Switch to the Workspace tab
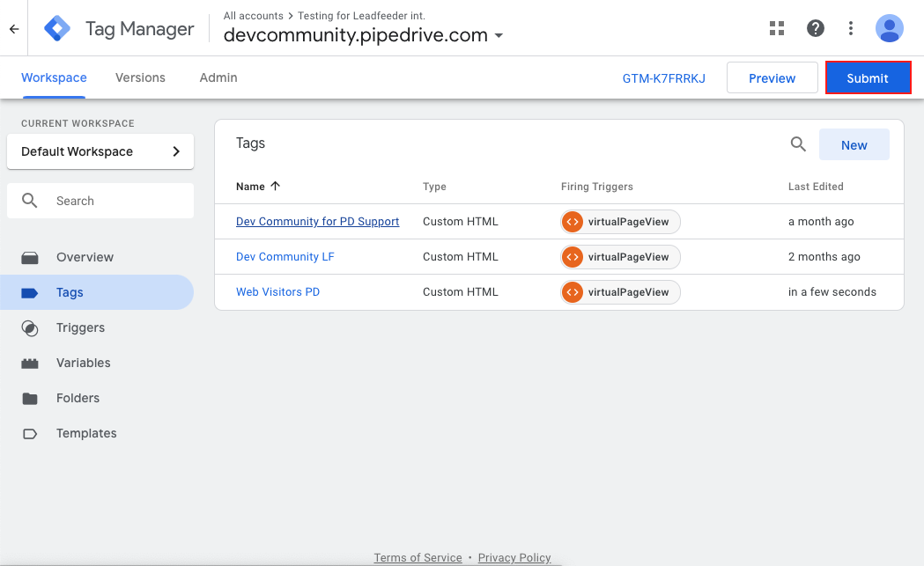This screenshot has height=566, width=924. 54,77
